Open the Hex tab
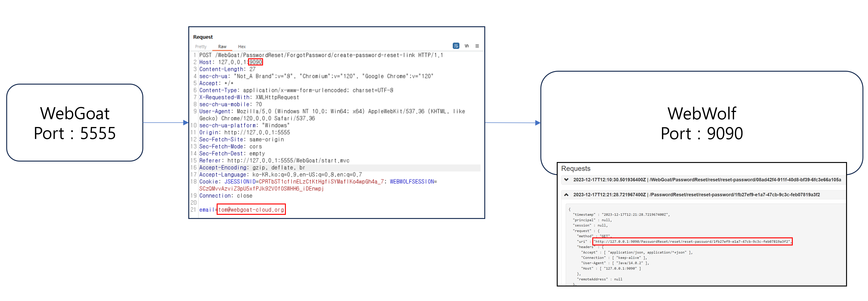Viewport: 868px width, 301px height. coord(242,47)
